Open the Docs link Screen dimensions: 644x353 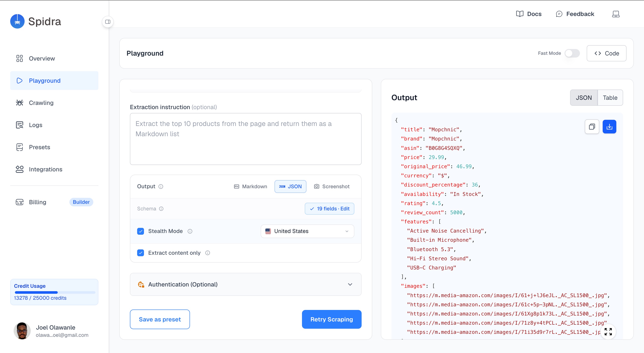pos(529,14)
